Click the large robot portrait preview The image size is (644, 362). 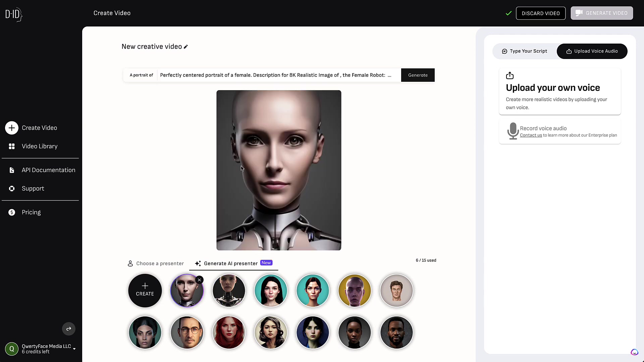click(279, 170)
